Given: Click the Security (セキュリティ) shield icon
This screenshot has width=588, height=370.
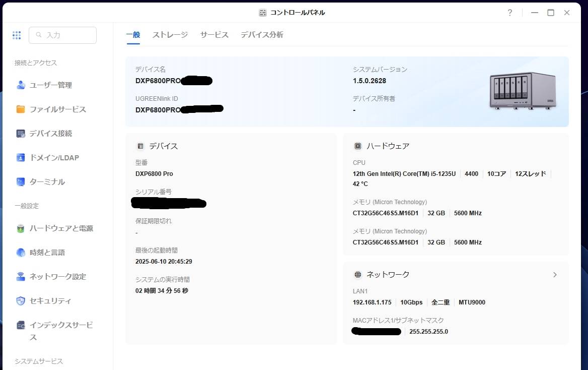Looking at the screenshot, I should (x=21, y=301).
